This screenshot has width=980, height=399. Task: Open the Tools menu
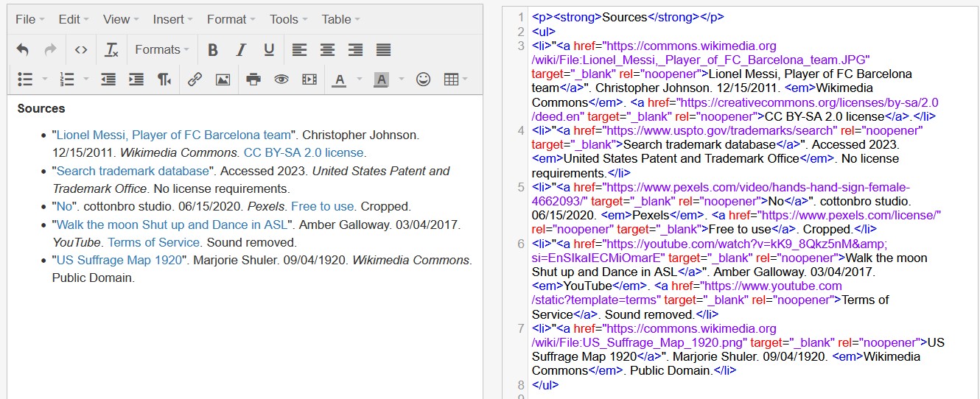pyautogui.click(x=288, y=19)
